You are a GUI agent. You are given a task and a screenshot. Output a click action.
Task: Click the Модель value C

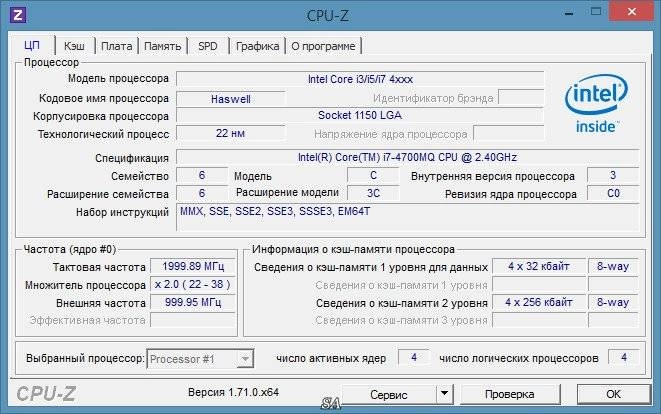click(373, 175)
